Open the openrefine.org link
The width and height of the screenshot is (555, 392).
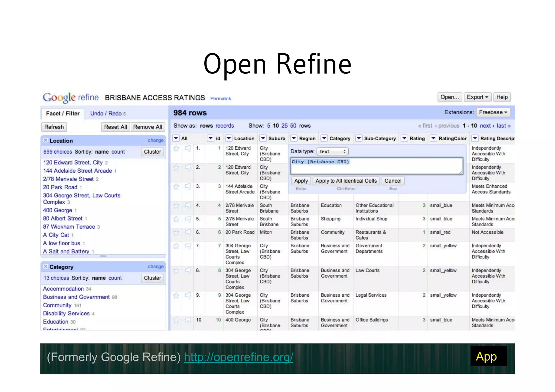click(238, 357)
